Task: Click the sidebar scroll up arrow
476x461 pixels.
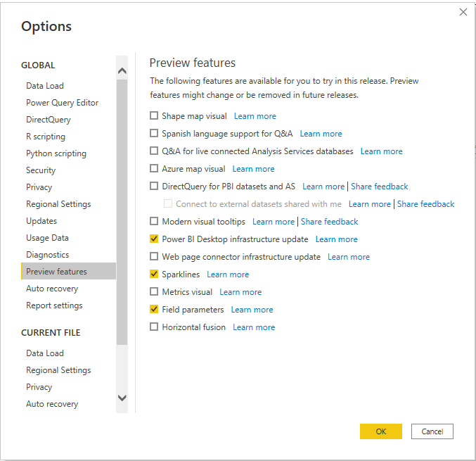Action: (x=122, y=71)
